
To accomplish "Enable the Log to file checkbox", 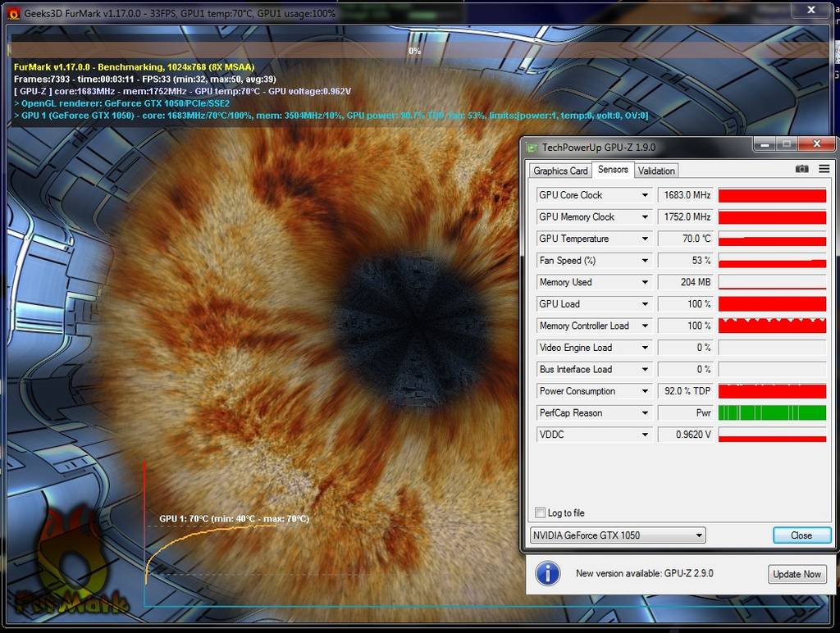I will pos(540,512).
